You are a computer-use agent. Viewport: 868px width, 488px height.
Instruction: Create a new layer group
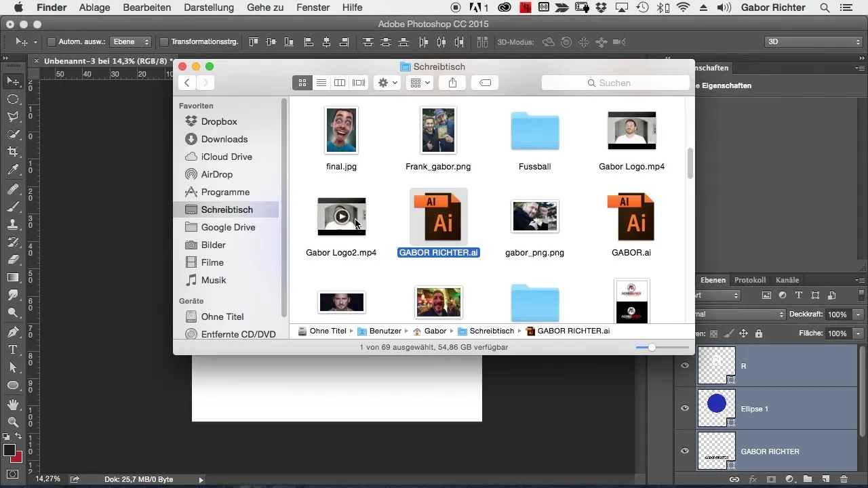tap(808, 479)
